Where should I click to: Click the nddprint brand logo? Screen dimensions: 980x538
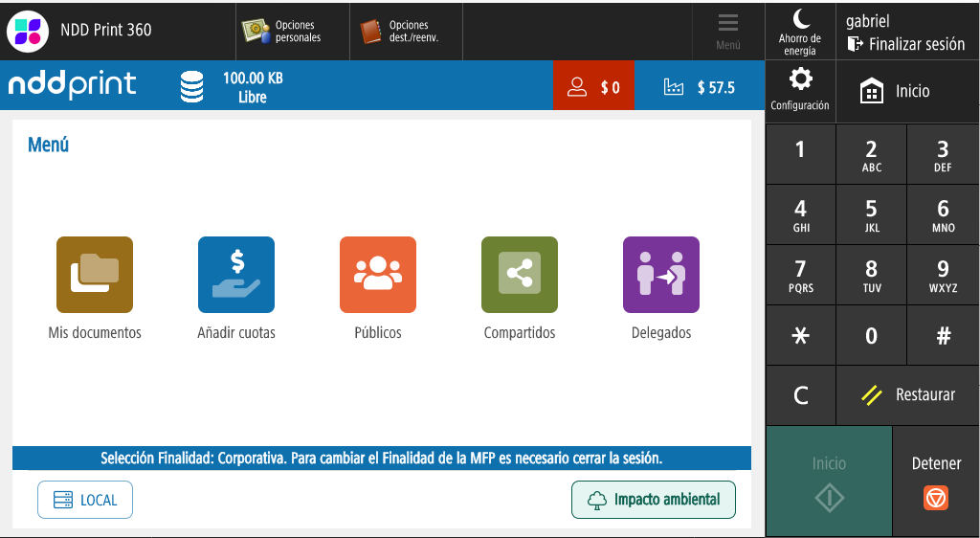tap(72, 85)
